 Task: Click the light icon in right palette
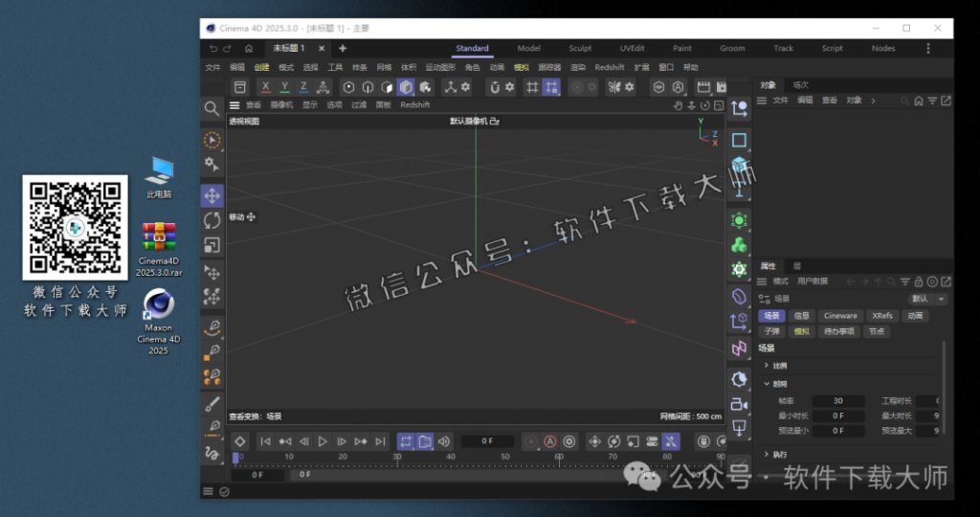point(740,428)
